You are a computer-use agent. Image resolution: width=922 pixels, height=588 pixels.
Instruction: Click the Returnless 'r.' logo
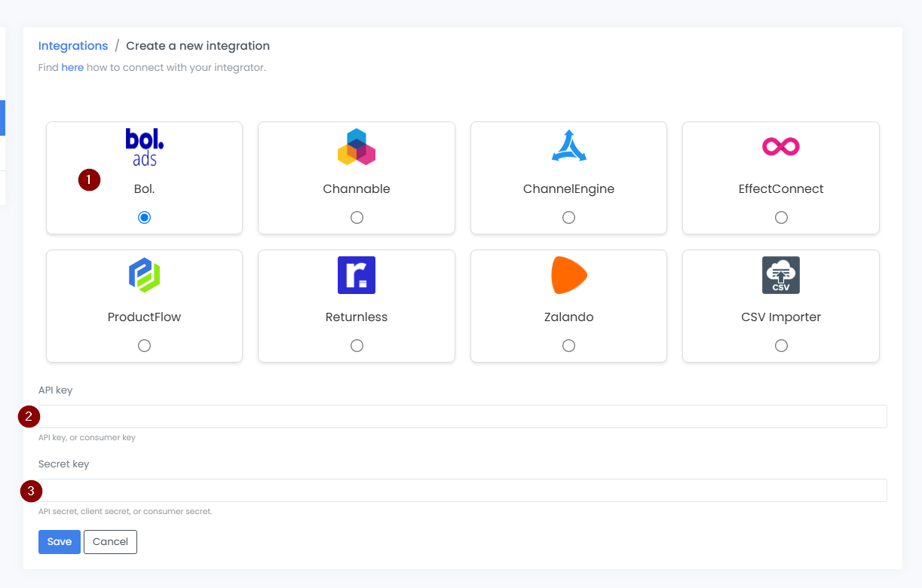point(357,275)
